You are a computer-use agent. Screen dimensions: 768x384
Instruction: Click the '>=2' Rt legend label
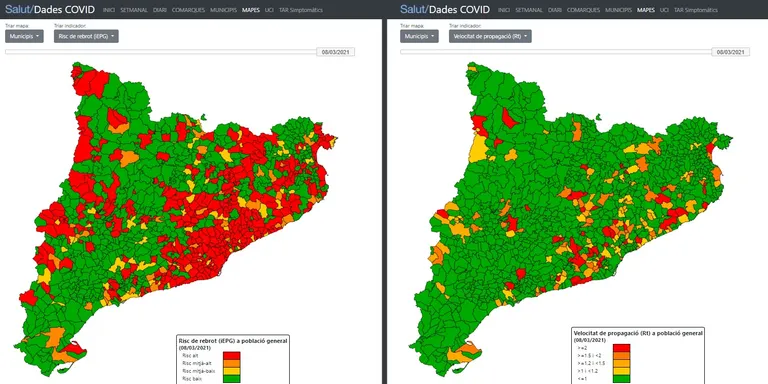582,348
